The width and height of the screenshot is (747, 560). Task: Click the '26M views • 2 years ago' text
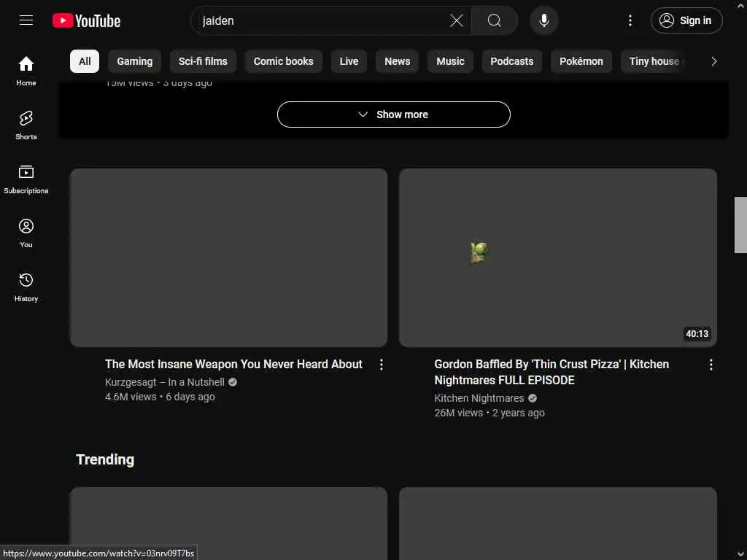(489, 413)
